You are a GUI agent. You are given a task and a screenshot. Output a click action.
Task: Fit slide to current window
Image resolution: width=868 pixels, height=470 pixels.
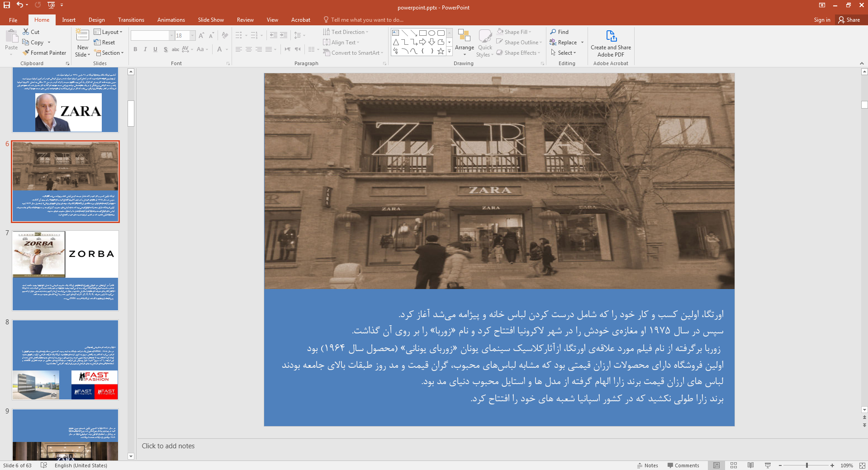click(x=862, y=465)
